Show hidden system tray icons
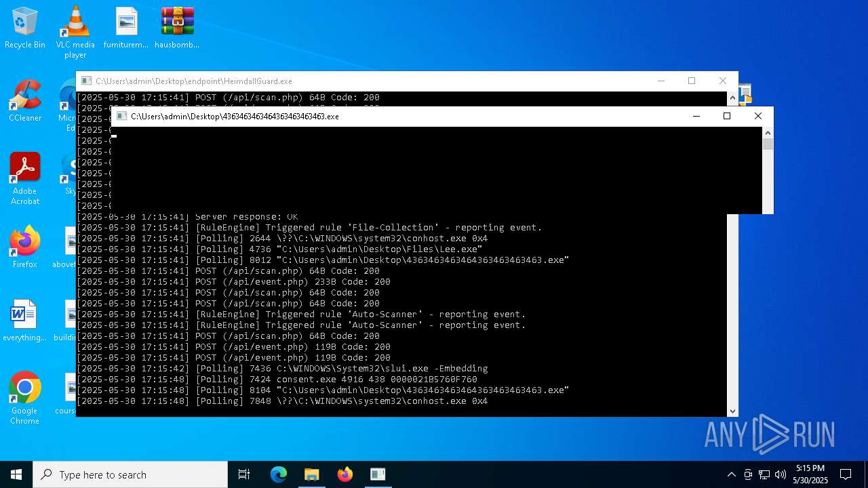This screenshot has width=868, height=488. 731,474
